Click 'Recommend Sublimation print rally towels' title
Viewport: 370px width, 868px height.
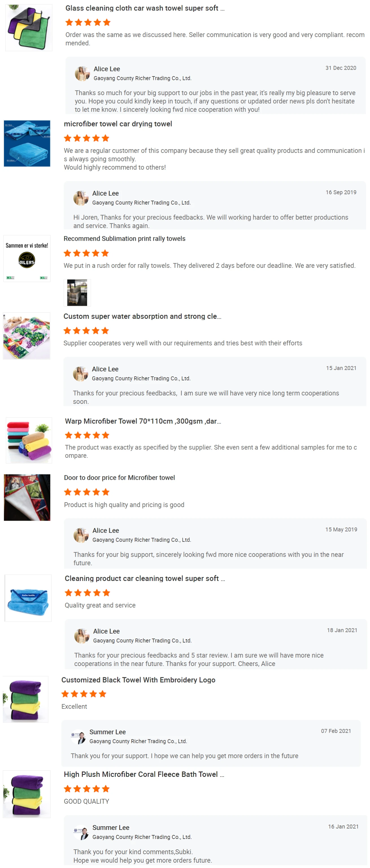click(125, 238)
